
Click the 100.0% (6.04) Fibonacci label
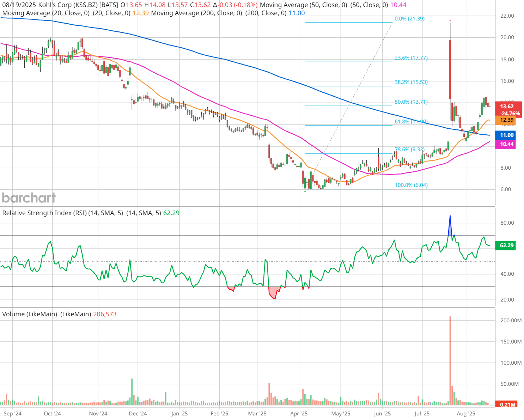point(411,185)
